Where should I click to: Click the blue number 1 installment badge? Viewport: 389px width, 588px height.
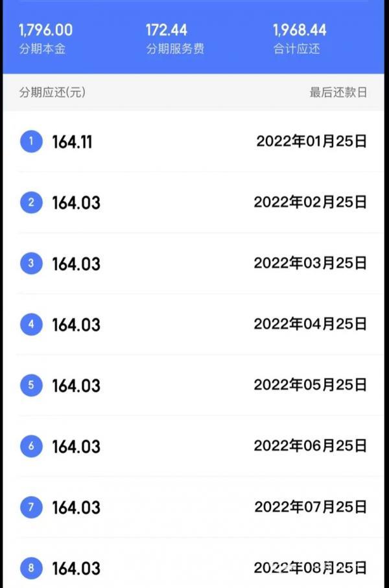point(31,142)
